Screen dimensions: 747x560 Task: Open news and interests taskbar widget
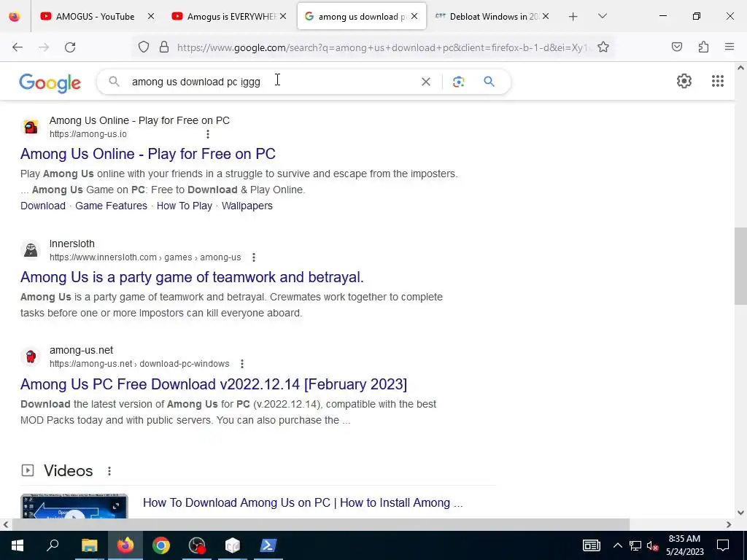click(x=591, y=545)
